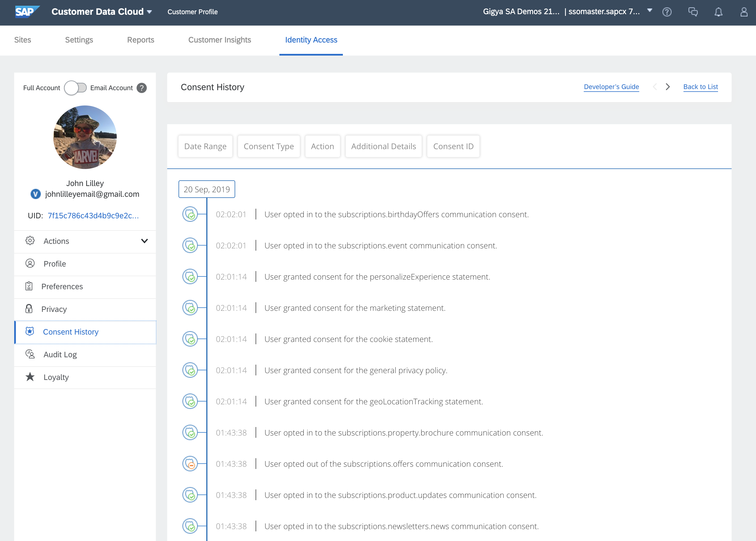Click the account type help tooltip icon
The width and height of the screenshot is (756, 541).
[141, 88]
